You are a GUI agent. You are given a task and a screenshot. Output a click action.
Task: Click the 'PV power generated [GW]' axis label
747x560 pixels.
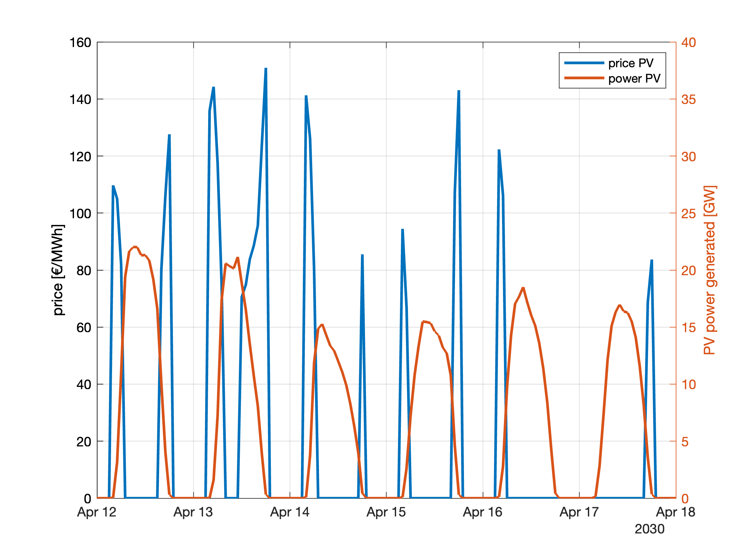(x=710, y=270)
